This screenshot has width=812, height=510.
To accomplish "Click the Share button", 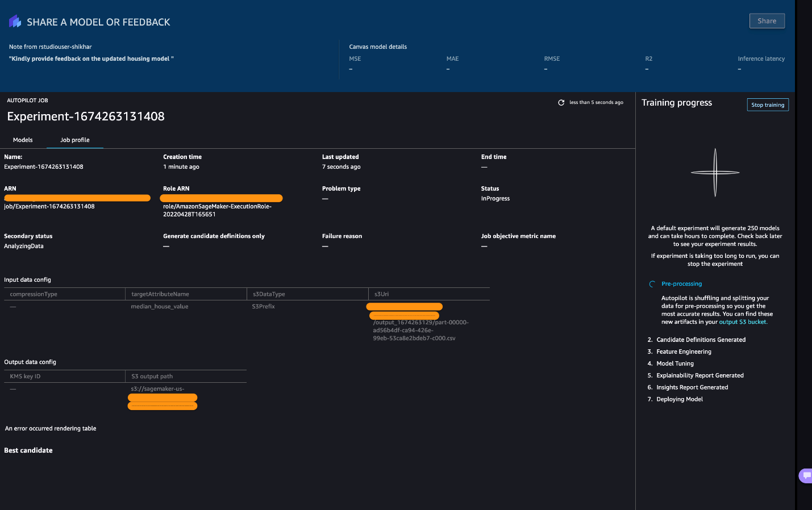I will click(767, 21).
